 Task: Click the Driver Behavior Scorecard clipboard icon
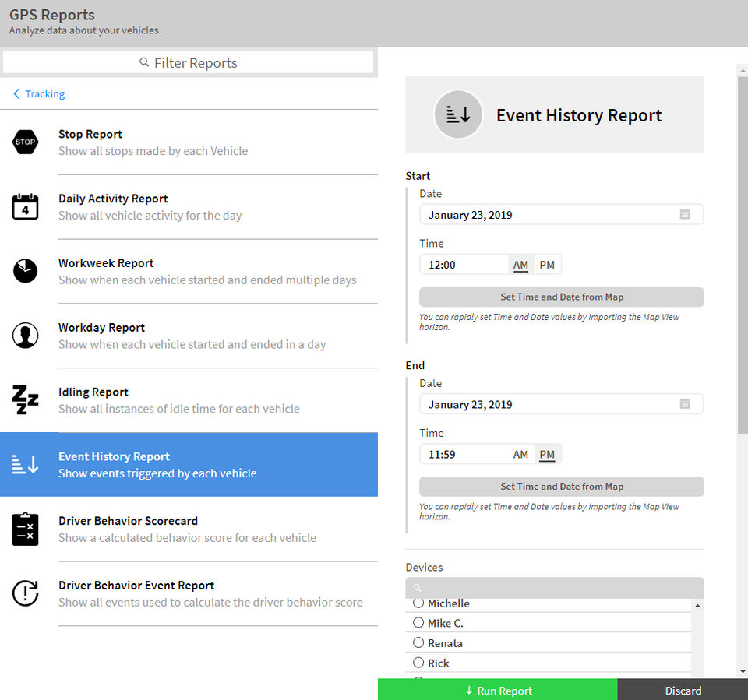(x=25, y=529)
